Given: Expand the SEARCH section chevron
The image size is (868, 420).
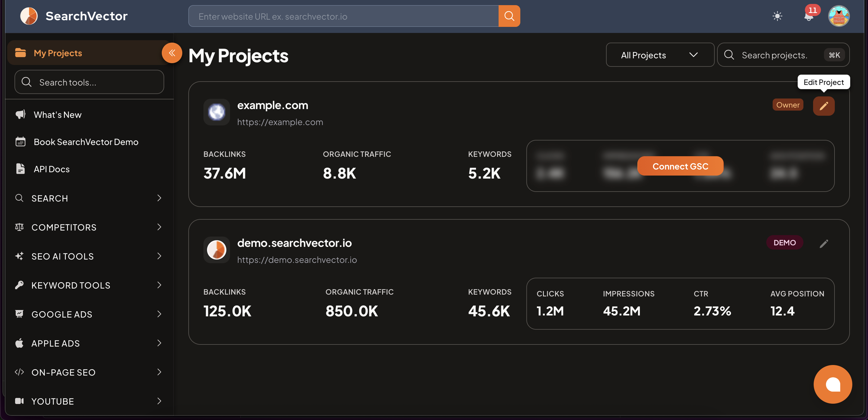Looking at the screenshot, I should click(x=159, y=198).
